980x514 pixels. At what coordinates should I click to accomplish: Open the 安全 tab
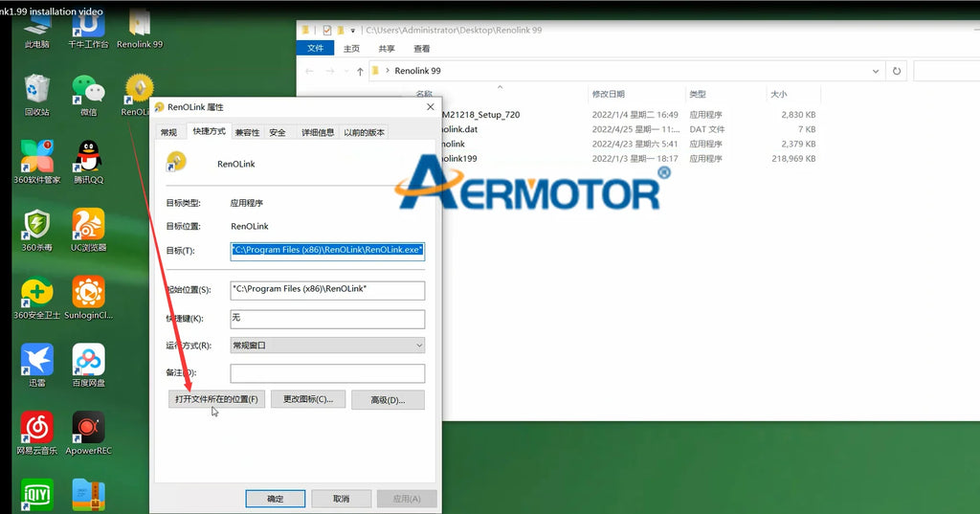tap(278, 132)
